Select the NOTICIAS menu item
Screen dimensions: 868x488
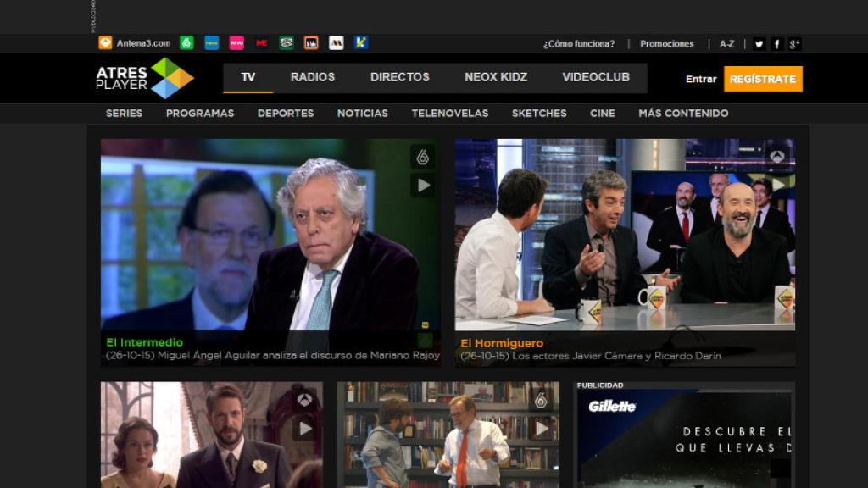pyautogui.click(x=363, y=113)
